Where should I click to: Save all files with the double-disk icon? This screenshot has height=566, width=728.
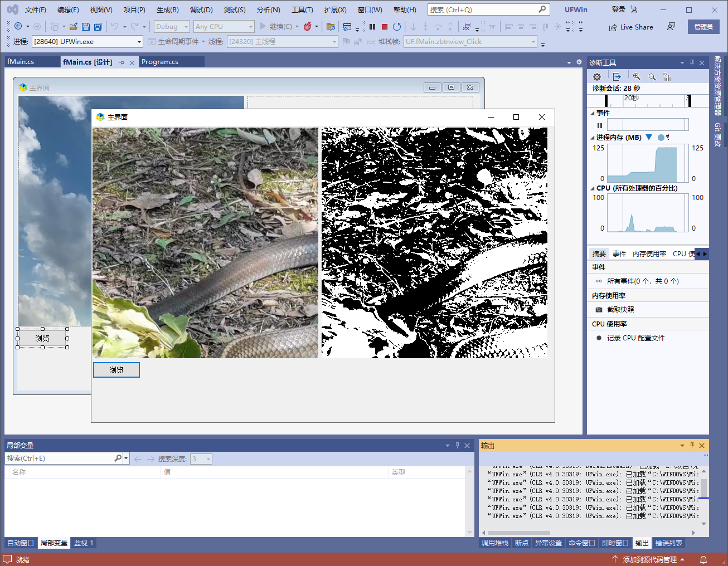[x=98, y=27]
